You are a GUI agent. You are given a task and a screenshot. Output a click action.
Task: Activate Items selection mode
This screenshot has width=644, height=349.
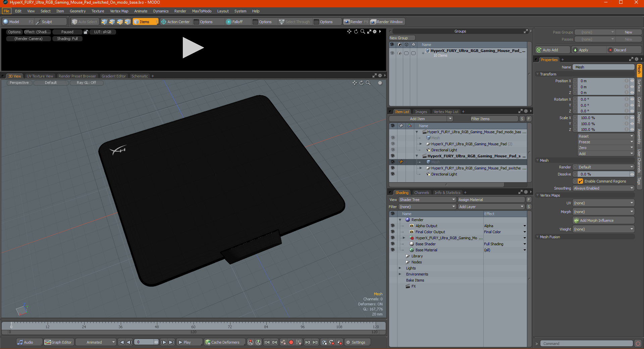(x=145, y=22)
